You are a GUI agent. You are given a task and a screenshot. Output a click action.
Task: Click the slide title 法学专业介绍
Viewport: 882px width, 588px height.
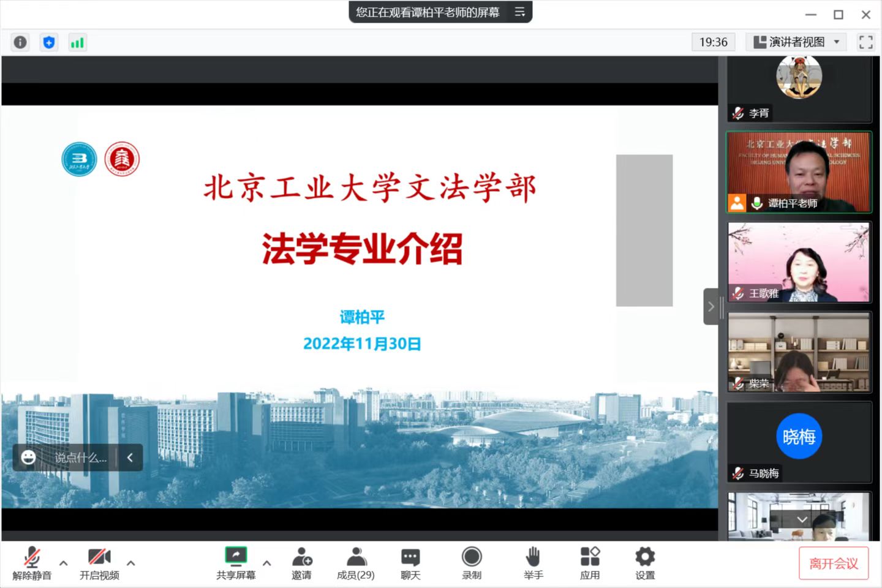point(363,249)
